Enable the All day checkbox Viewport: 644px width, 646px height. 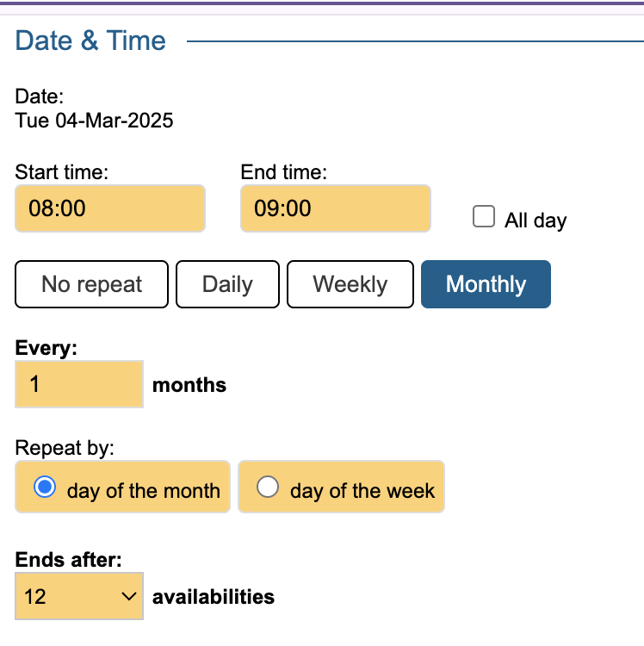point(484,217)
